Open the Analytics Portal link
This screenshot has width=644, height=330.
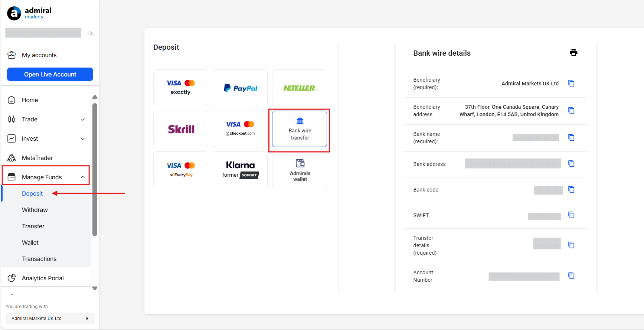click(43, 278)
